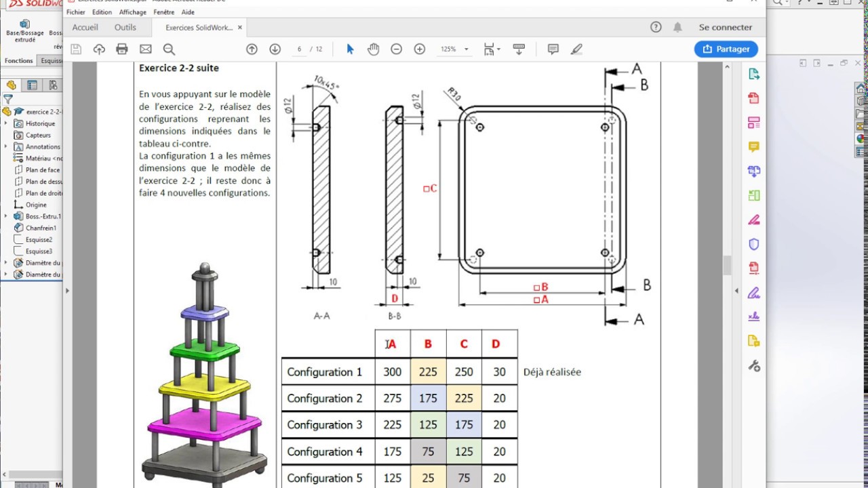The image size is (868, 488).
Task: Open the yellow Comment tool in right pane
Action: (753, 147)
